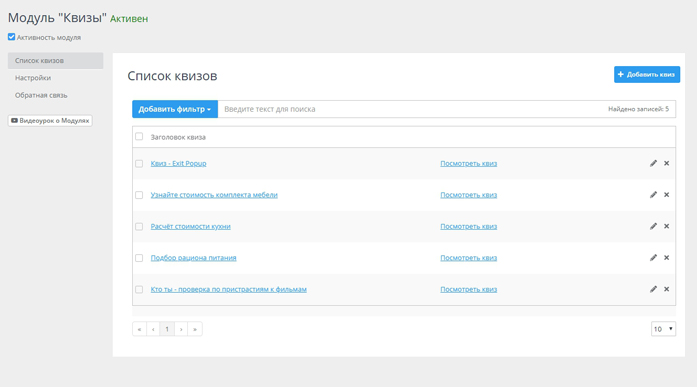Check the select-all box beside "Заголовок квиза"
697x387 pixels.
(x=139, y=136)
